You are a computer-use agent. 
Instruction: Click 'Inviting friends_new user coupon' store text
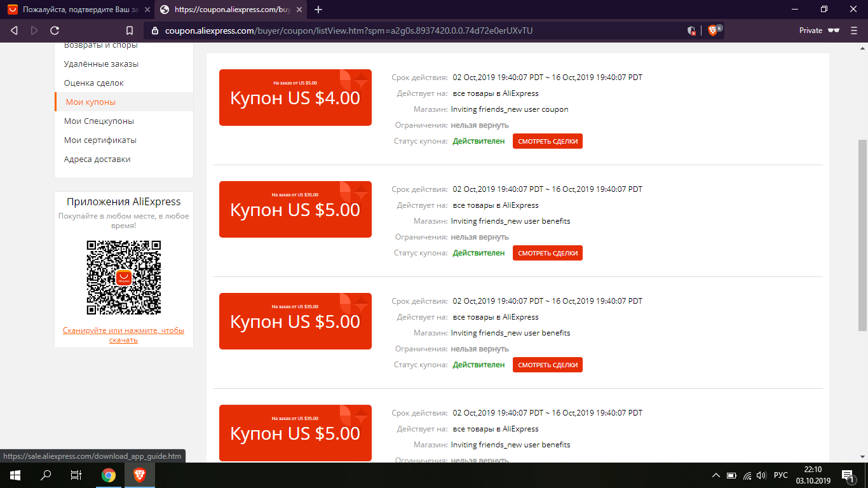510,109
